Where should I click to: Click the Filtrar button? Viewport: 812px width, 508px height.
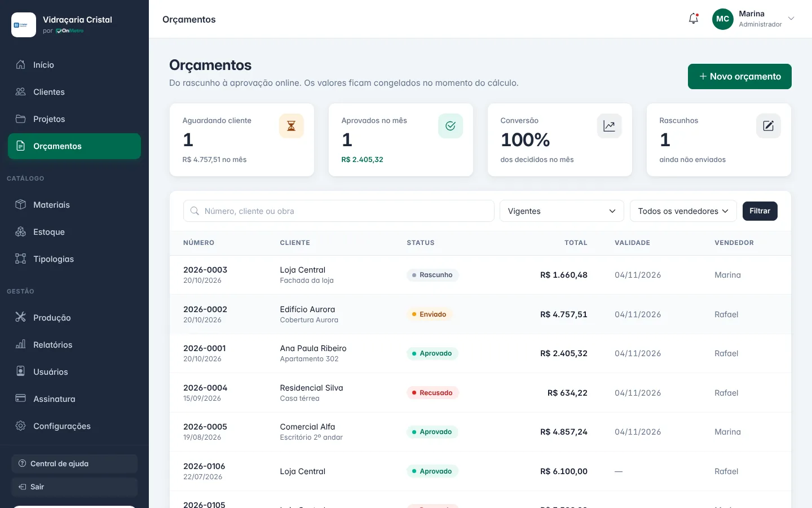click(760, 211)
